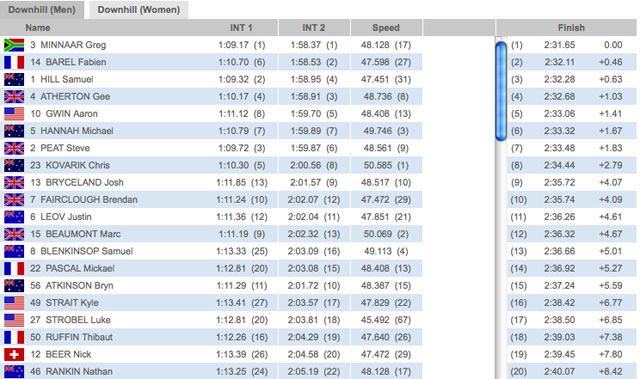Select the KOVARIK Chris result row
This screenshot has height=379, width=640.
(x=318, y=165)
